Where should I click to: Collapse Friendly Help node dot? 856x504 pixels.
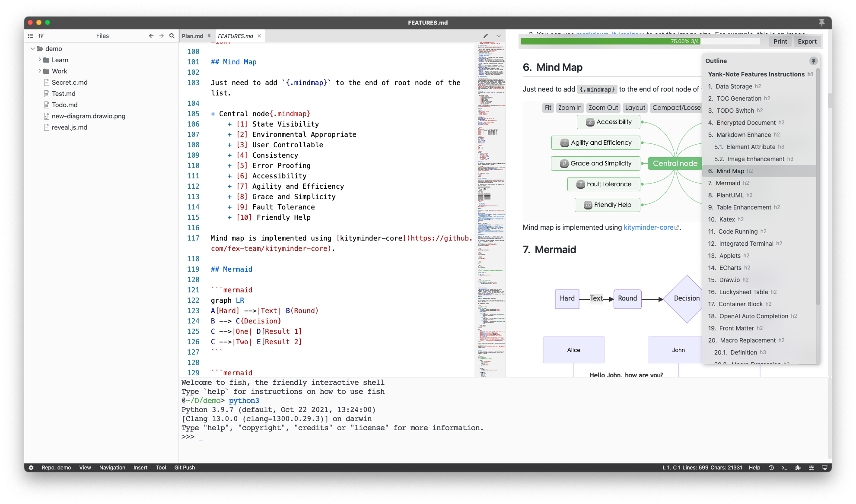pyautogui.click(x=642, y=205)
